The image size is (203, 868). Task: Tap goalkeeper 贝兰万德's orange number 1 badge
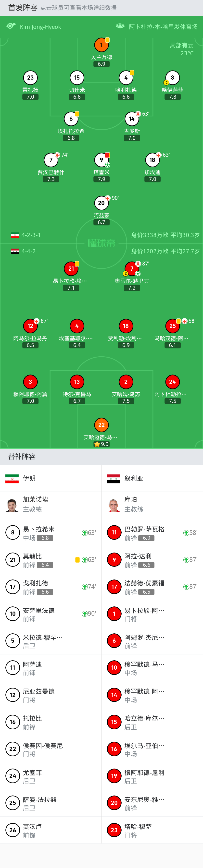pos(101,45)
